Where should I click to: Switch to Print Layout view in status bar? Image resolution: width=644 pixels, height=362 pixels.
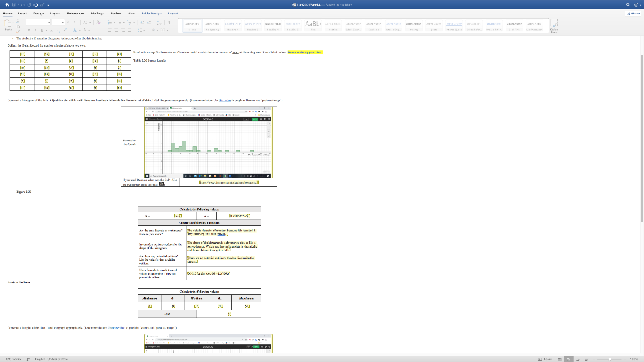tap(559, 359)
